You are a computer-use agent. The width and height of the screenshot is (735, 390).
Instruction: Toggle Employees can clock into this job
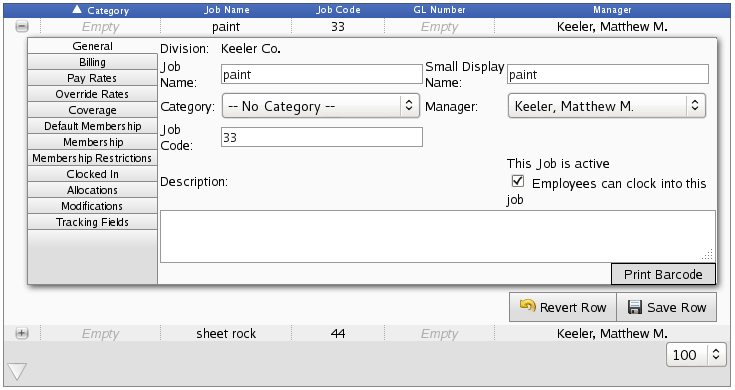(518, 181)
